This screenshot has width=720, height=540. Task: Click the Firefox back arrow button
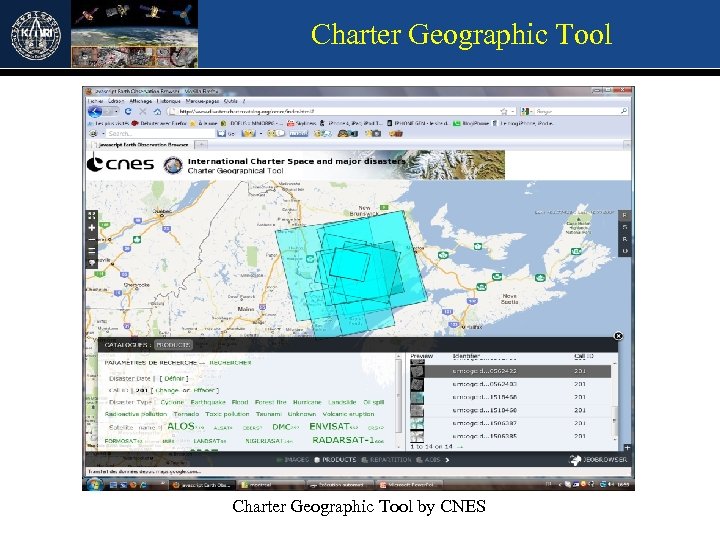point(95,112)
